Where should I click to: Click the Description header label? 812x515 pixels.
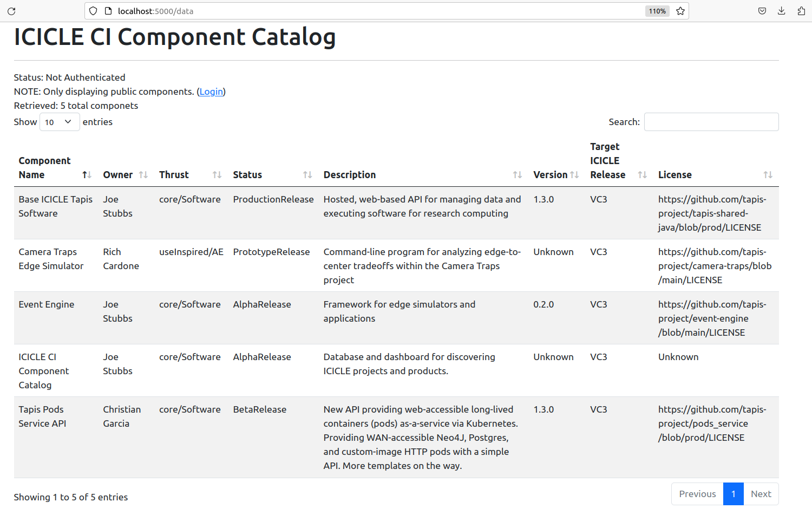tap(350, 175)
